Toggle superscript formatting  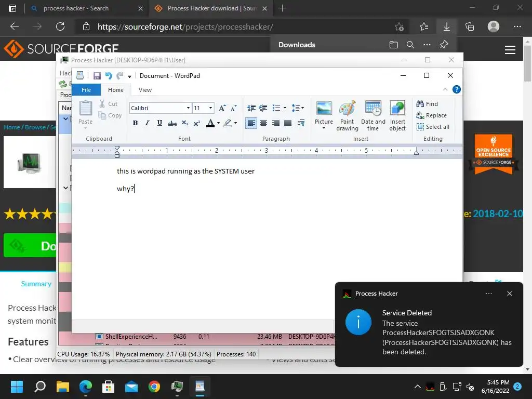coord(197,123)
